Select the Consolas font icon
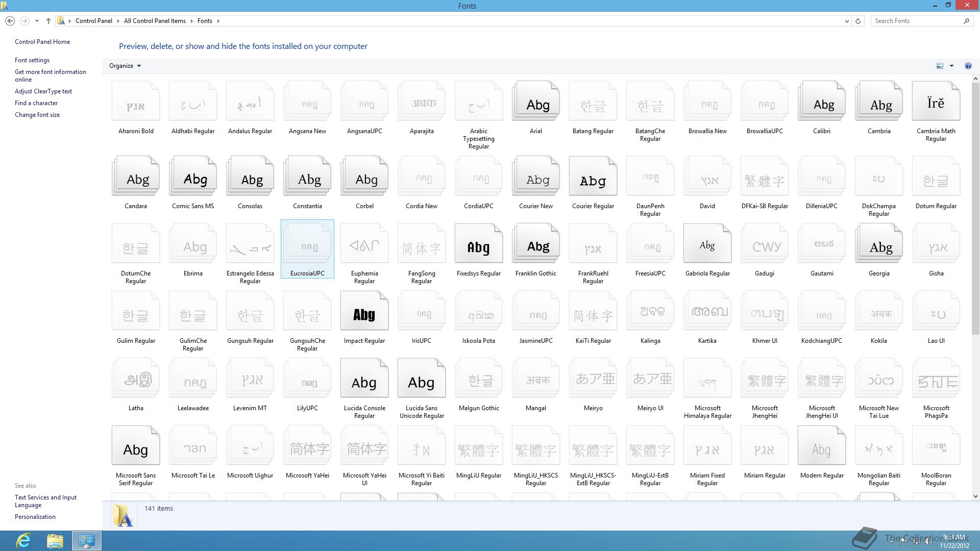Screen dimensions: 980x551 tap(250, 177)
